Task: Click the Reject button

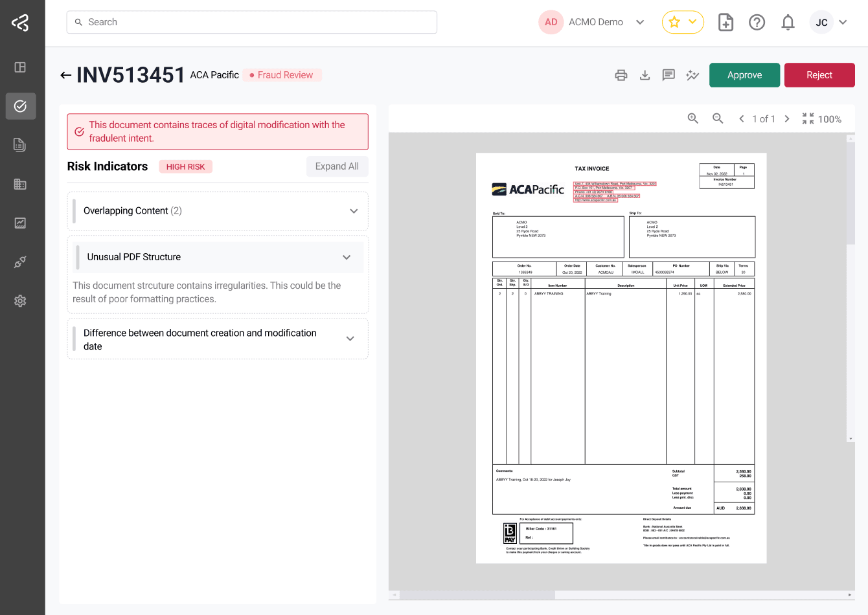Action: pos(819,75)
